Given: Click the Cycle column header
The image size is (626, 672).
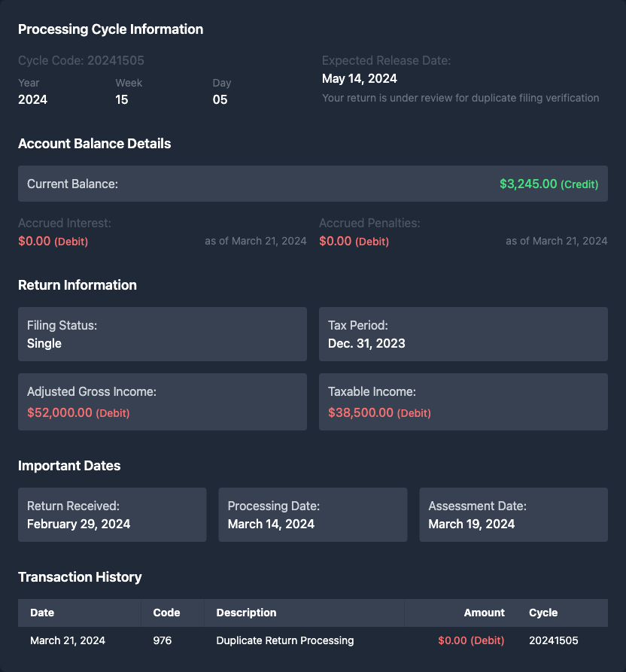Looking at the screenshot, I should (x=543, y=613).
